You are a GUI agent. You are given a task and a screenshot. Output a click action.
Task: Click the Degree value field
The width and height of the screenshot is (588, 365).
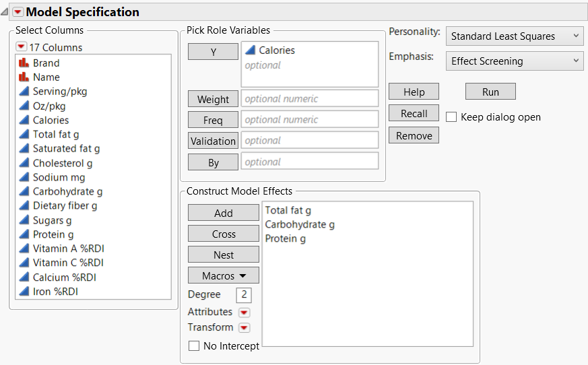tap(244, 295)
